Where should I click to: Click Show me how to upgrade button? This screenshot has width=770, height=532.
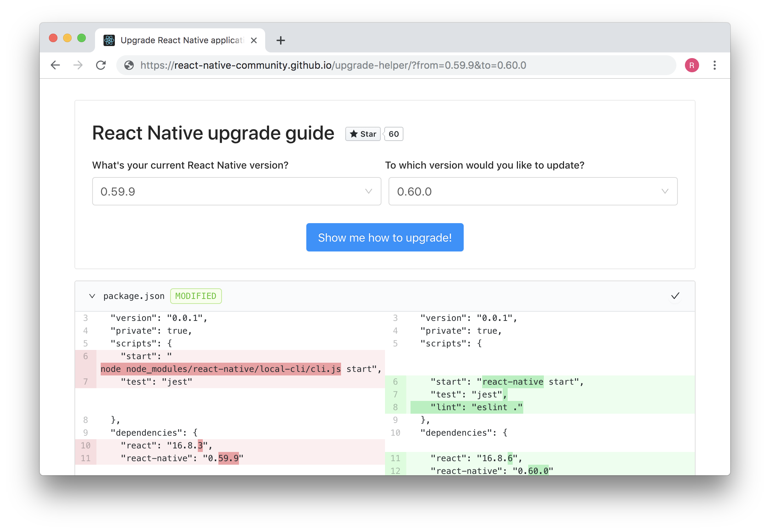[385, 237]
